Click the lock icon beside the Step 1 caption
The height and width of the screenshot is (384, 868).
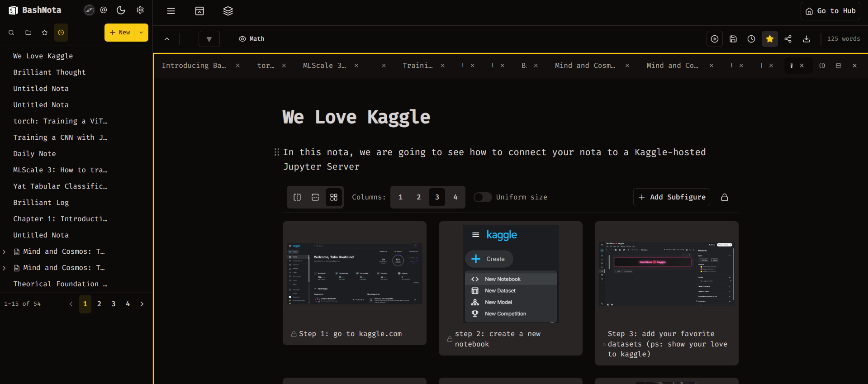click(294, 334)
